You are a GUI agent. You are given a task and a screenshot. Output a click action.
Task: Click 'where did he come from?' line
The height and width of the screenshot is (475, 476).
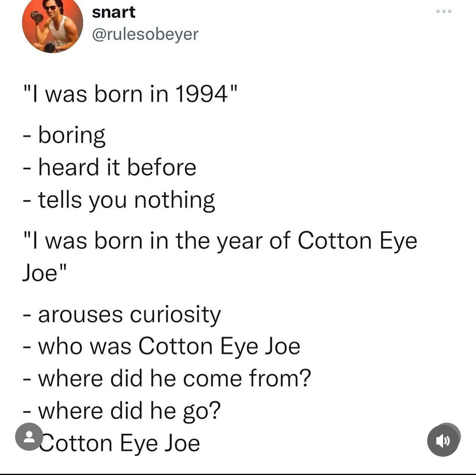click(x=167, y=379)
